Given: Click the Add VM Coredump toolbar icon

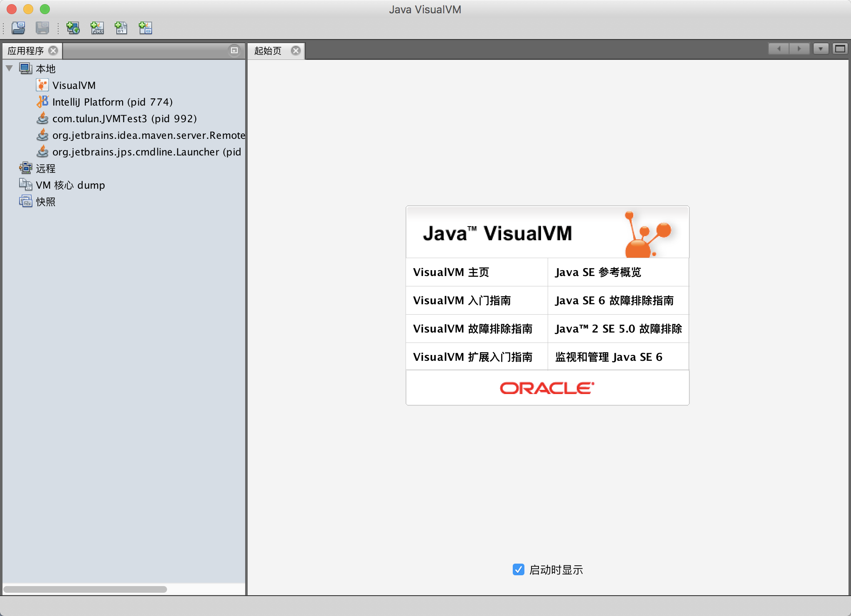Looking at the screenshot, I should 121,28.
